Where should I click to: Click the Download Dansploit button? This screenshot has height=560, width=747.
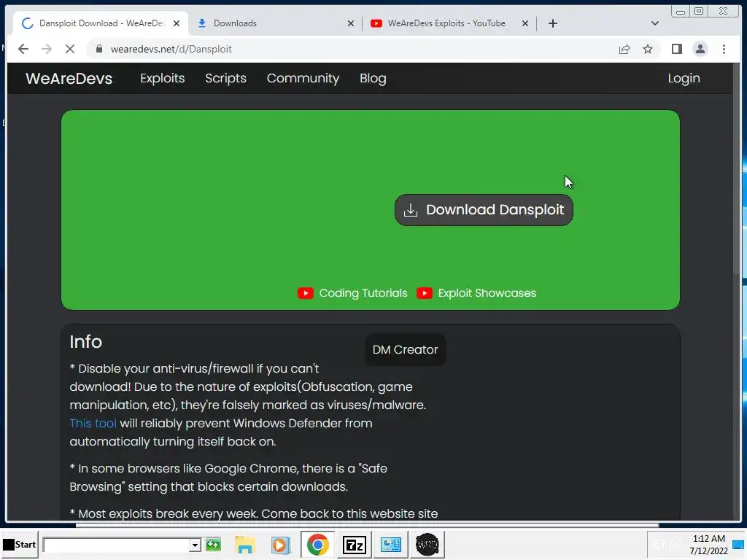[x=484, y=210]
